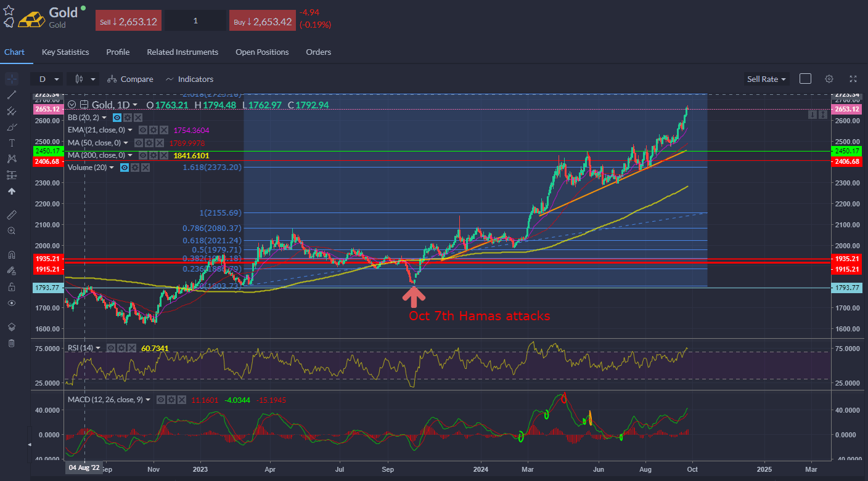Screen dimensions: 868x481
Task: Select the text annotation tool
Action: tap(11, 143)
